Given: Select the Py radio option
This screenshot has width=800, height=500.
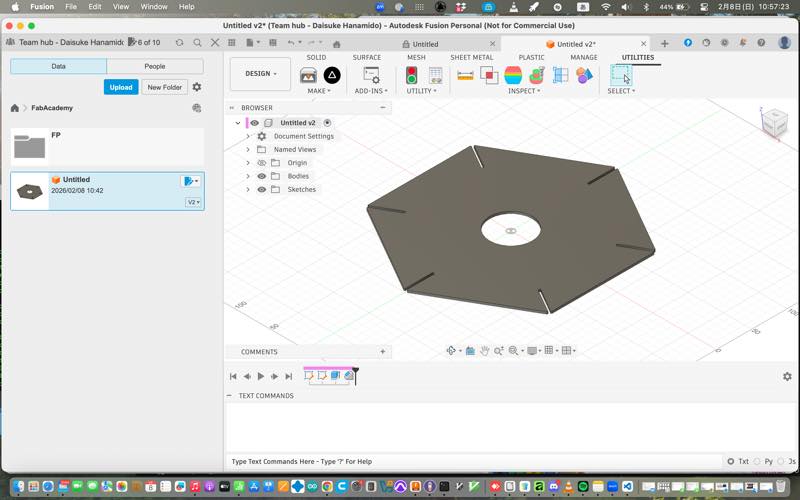Looking at the screenshot, I should [x=757, y=461].
